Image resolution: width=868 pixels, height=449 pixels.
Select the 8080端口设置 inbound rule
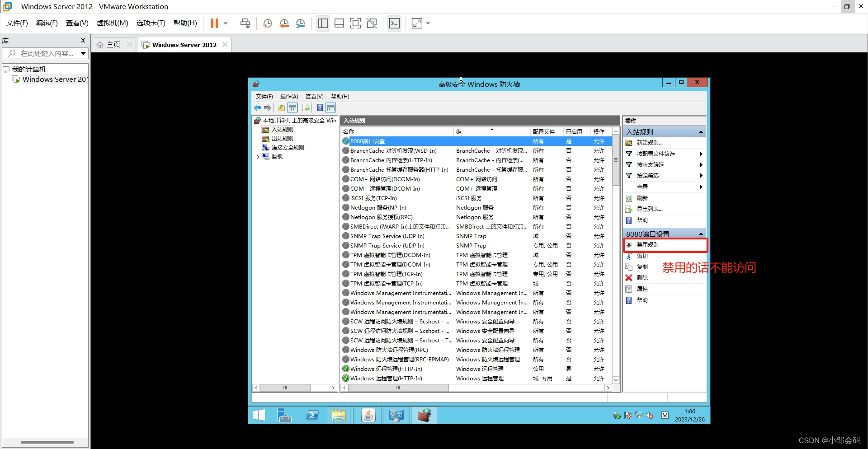[476, 141]
